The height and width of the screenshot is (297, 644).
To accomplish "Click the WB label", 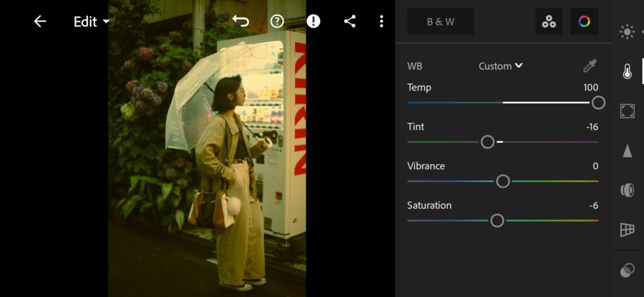I will click(414, 66).
